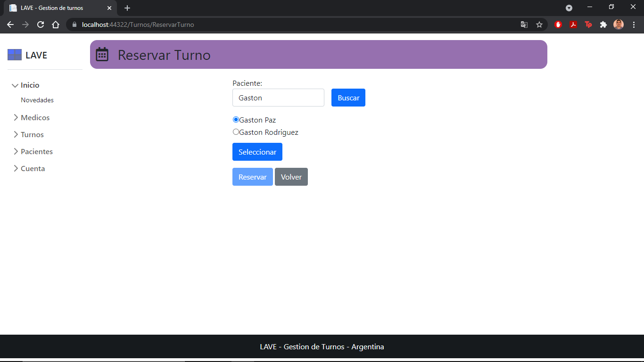Click the LAVE logo icon in sidebar

coord(15,55)
